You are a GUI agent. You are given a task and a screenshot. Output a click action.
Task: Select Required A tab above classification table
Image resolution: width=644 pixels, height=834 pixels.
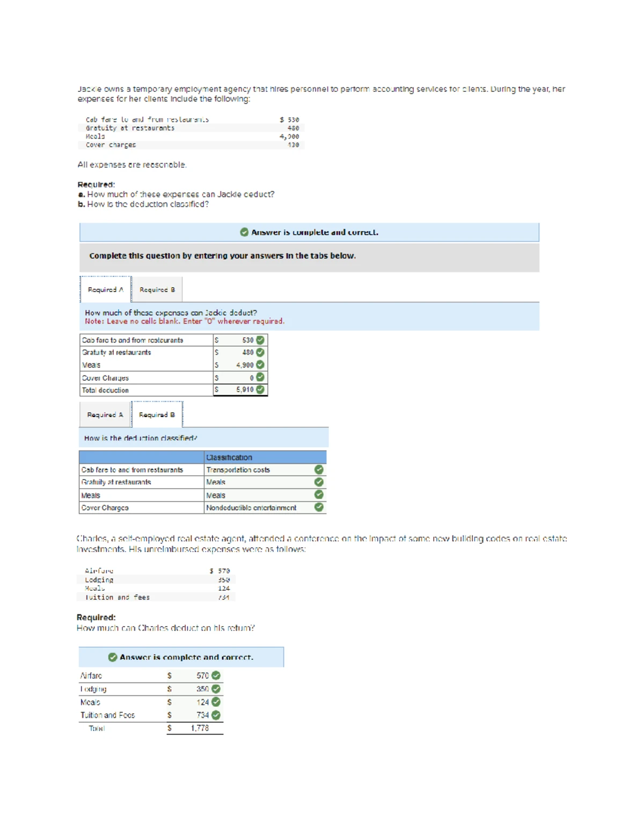(x=105, y=415)
